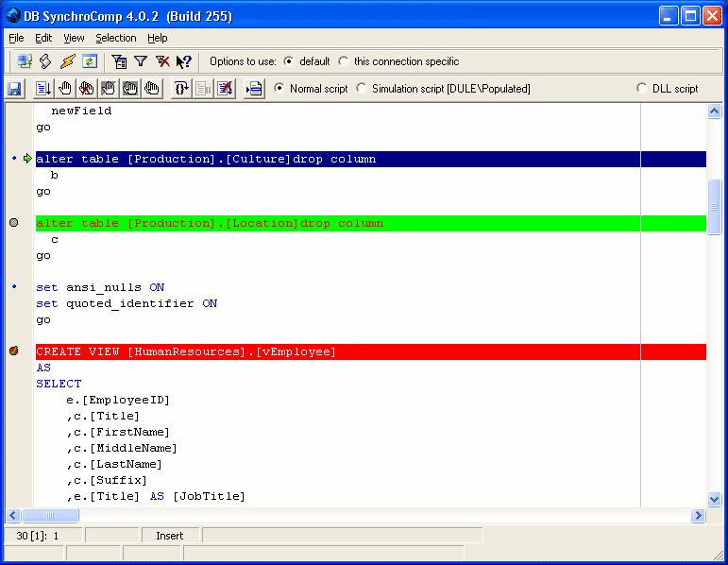Click the 'e.[EmployeeID]' line
Screen dimensions: 728x565
(x=118, y=400)
